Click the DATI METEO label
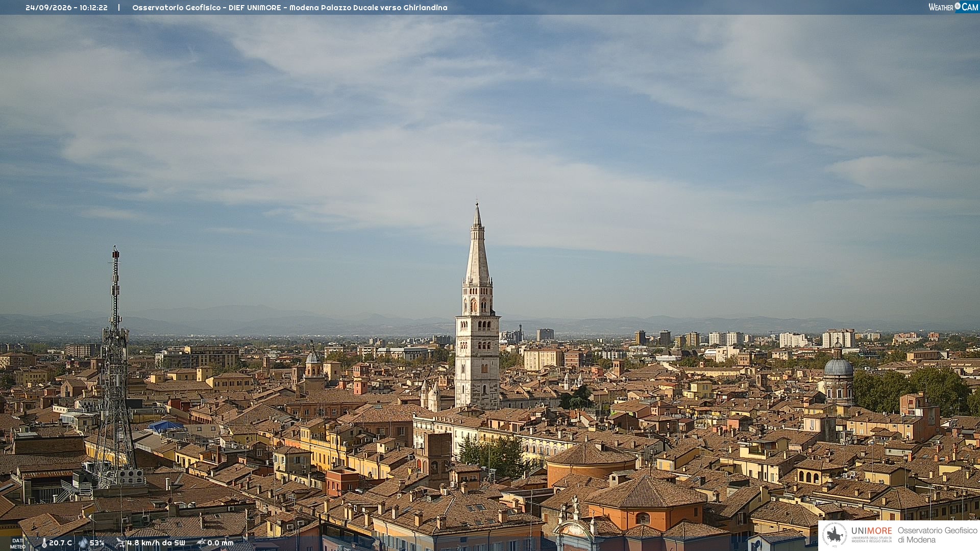This screenshot has width=980, height=551. [x=18, y=544]
